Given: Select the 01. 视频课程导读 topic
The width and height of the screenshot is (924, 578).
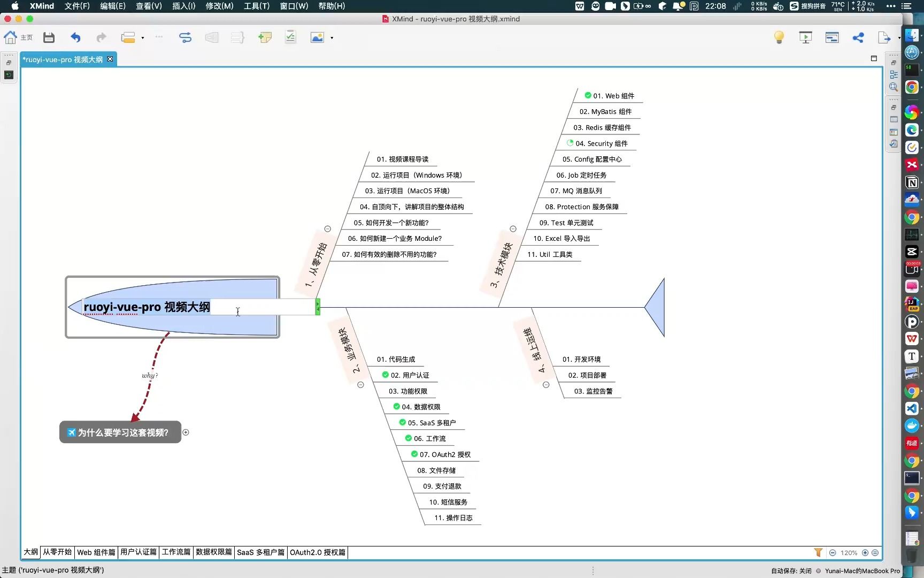Looking at the screenshot, I should 403,159.
